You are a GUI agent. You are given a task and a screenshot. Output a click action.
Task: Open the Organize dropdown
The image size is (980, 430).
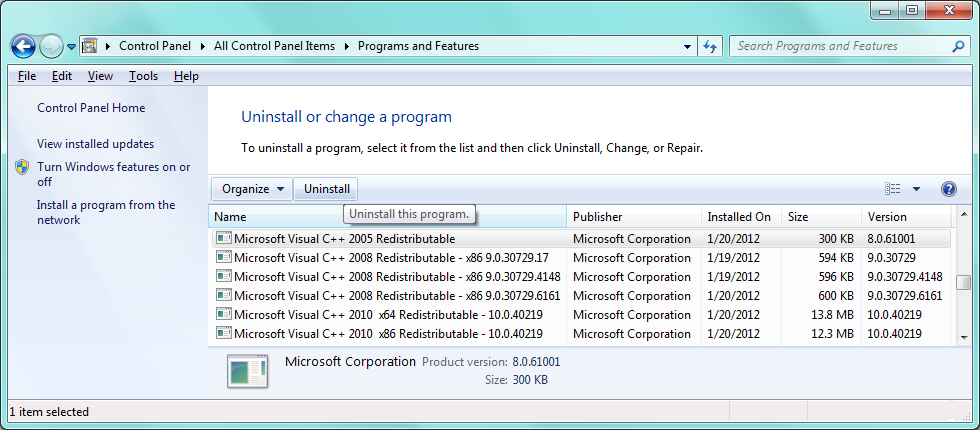(252, 189)
